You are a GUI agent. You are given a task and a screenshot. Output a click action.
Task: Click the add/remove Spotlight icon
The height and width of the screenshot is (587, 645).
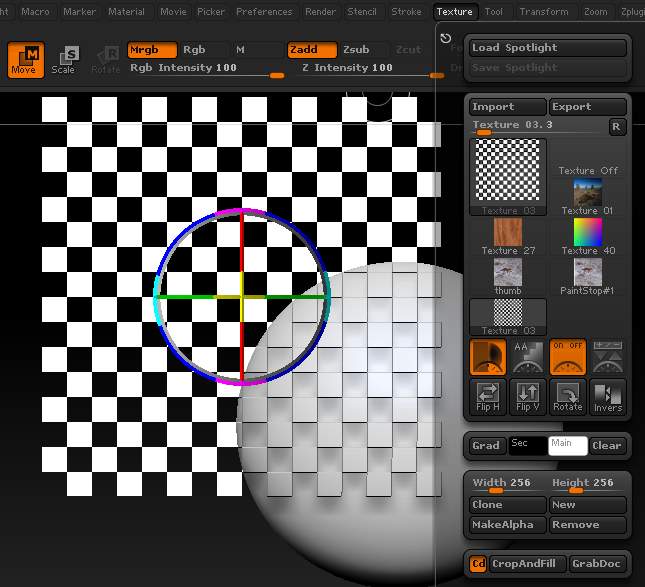pyautogui.click(x=608, y=357)
